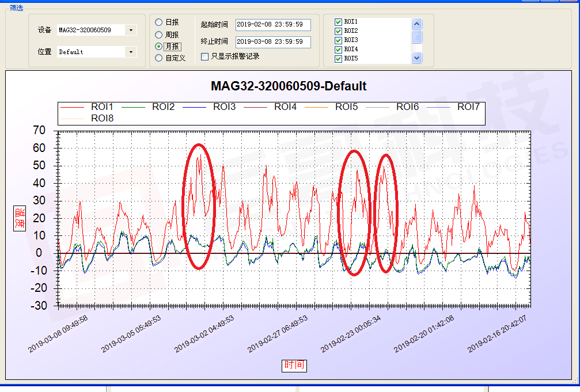Click the x-axis label 2019-02-27 06:49:53

[278, 334]
